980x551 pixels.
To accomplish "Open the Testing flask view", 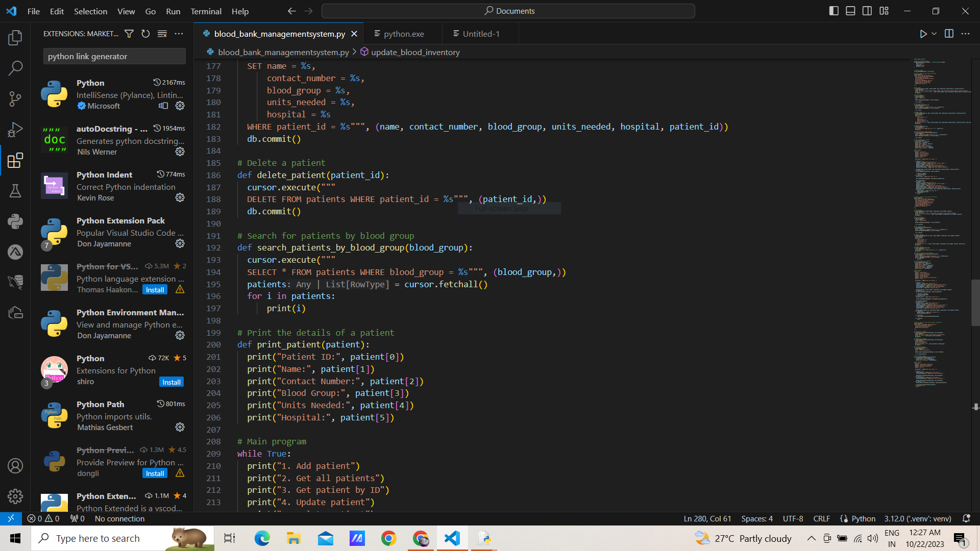I will tap(15, 191).
